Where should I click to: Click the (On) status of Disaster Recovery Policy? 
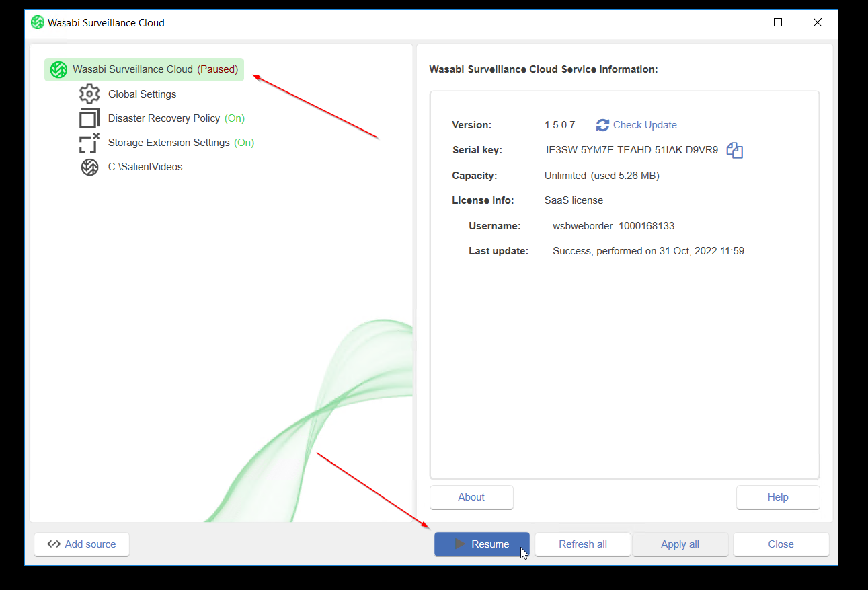coord(235,118)
